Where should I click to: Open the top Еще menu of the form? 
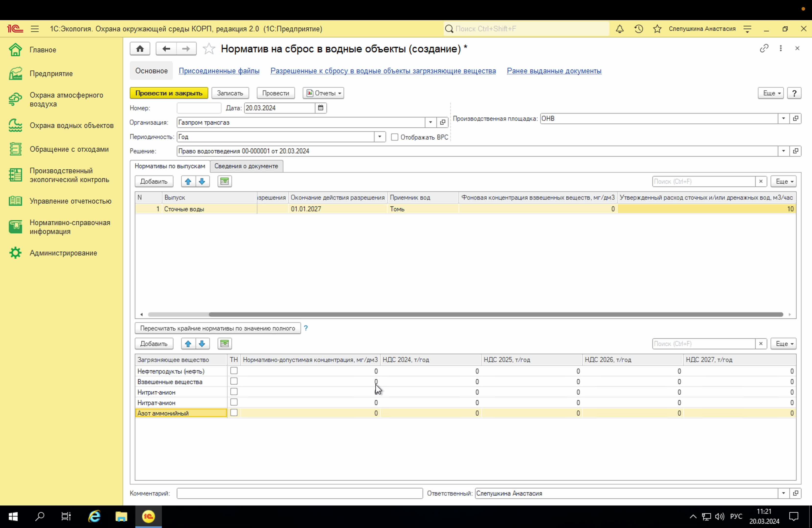coord(771,93)
